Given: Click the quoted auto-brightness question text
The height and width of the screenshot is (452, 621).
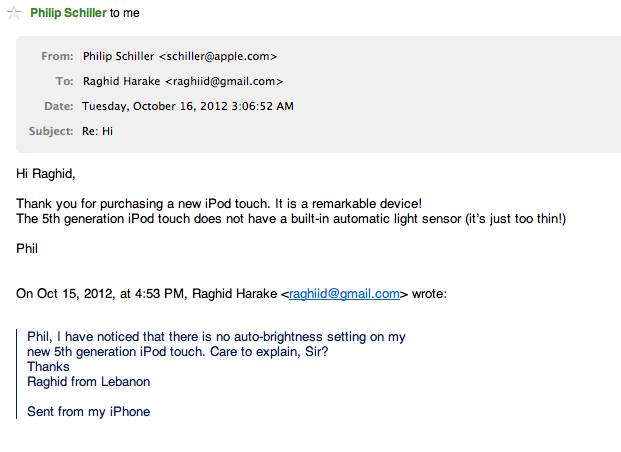Looking at the screenshot, I should 216,344.
